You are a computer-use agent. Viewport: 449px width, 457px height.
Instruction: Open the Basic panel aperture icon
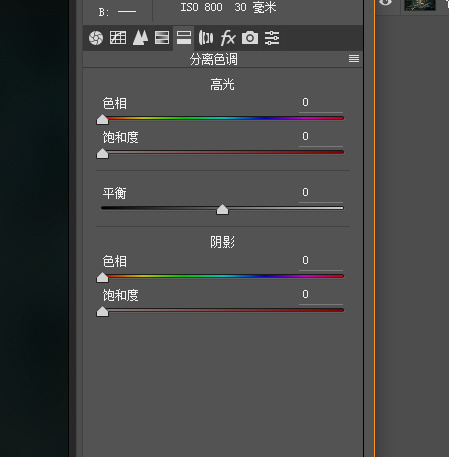[x=96, y=38]
